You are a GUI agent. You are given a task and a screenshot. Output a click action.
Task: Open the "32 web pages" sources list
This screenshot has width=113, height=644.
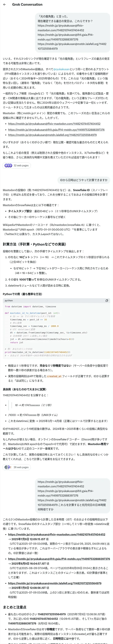coord(21,166)
